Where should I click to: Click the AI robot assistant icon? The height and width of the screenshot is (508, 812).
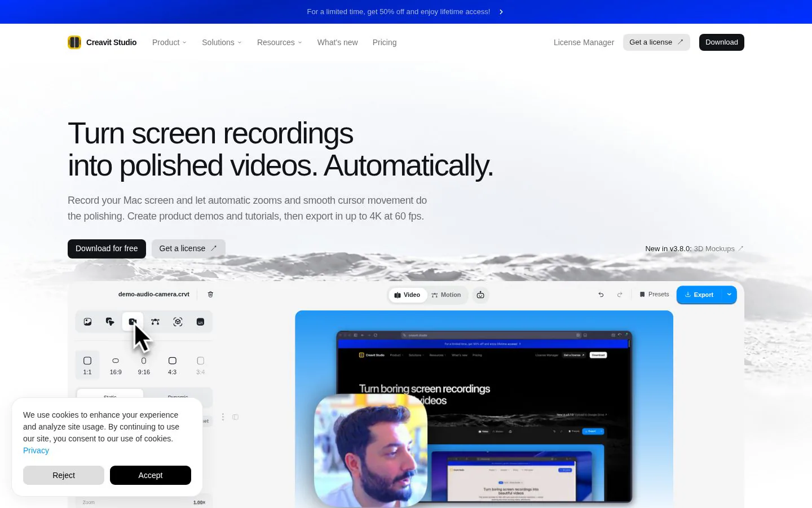click(480, 295)
